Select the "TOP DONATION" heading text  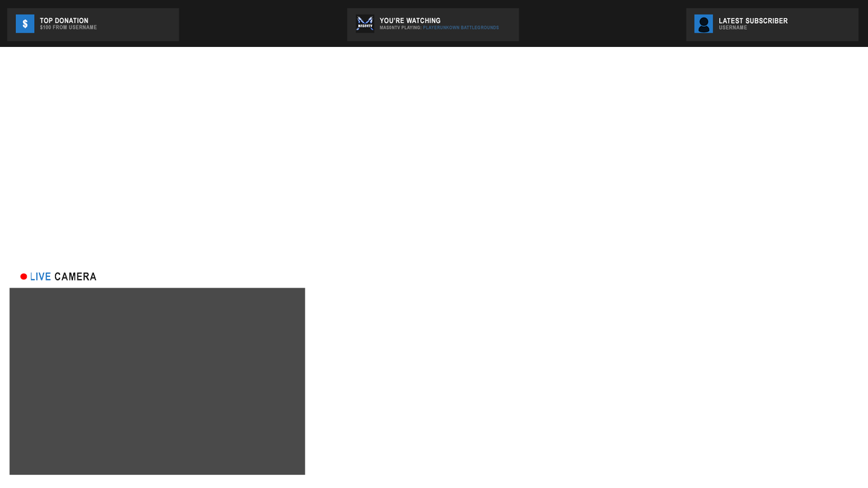point(64,21)
